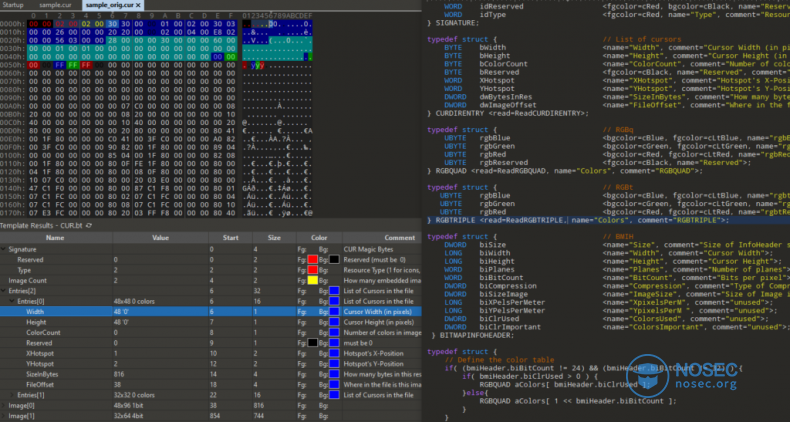Select the Width row in template results
Viewport: 790px width, 422px height.
click(x=211, y=312)
